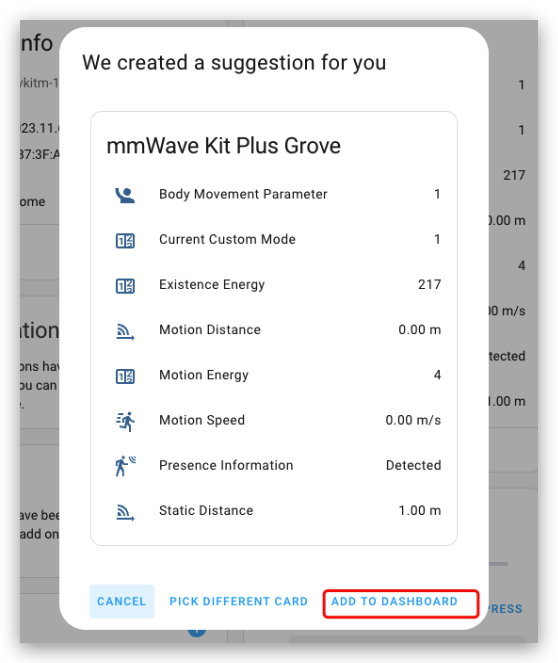Click the Static Distance 1.00 m value
This screenshot has width=558, height=663.
[x=420, y=510]
